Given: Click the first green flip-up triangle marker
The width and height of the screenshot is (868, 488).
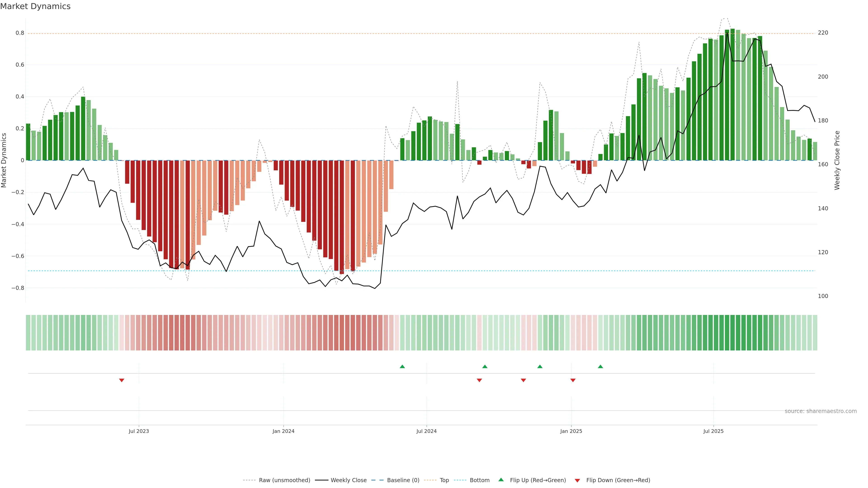Looking at the screenshot, I should coord(402,366).
